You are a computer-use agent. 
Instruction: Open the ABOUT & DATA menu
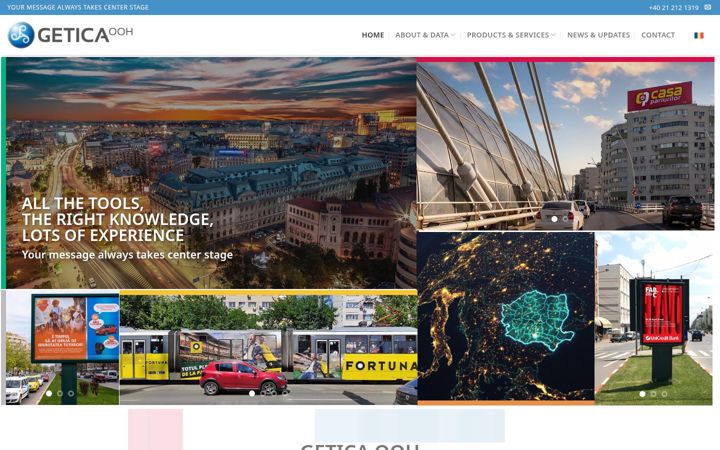(422, 35)
